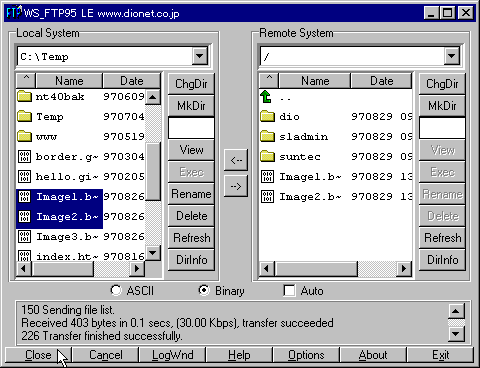Image resolution: width=480 pixels, height=368 pixels.
Task: Click the local file mask input field
Action: (x=191, y=128)
